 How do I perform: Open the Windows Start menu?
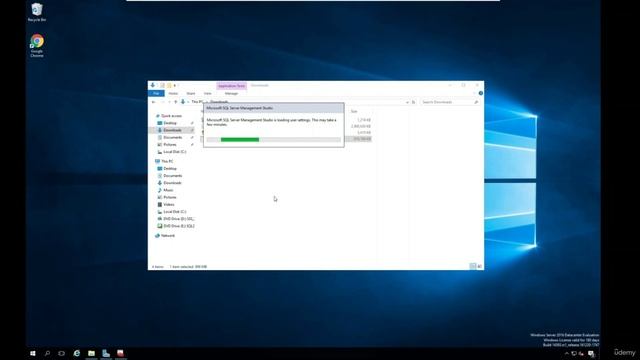pos(33,353)
